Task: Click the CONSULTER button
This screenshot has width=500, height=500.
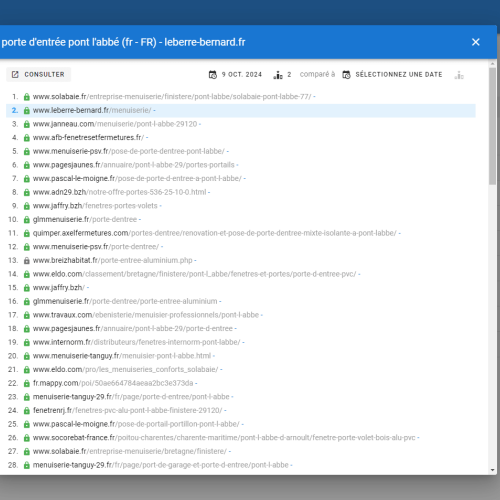Action: click(x=39, y=74)
